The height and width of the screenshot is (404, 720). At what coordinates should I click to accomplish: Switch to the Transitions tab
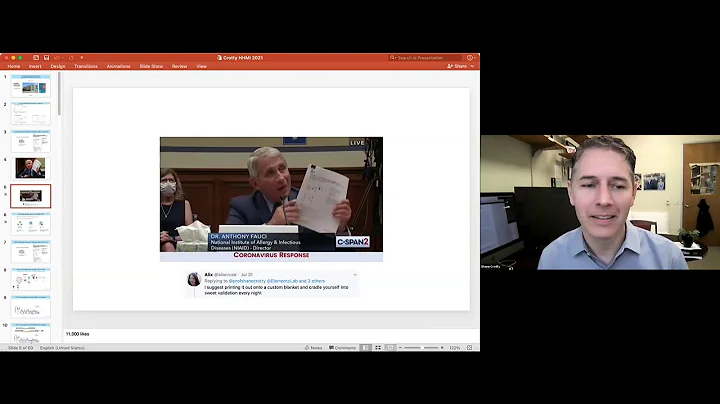tap(86, 67)
